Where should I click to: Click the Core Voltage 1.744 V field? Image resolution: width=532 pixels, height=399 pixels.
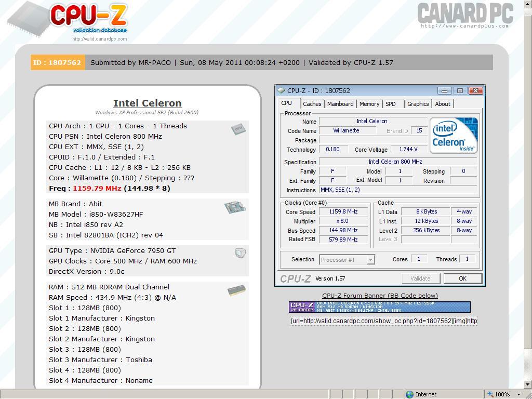click(408, 149)
